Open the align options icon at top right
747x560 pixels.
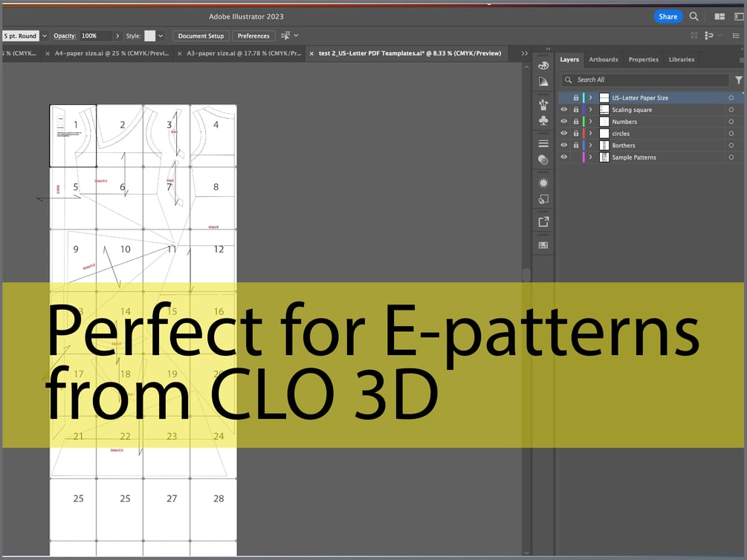[709, 36]
